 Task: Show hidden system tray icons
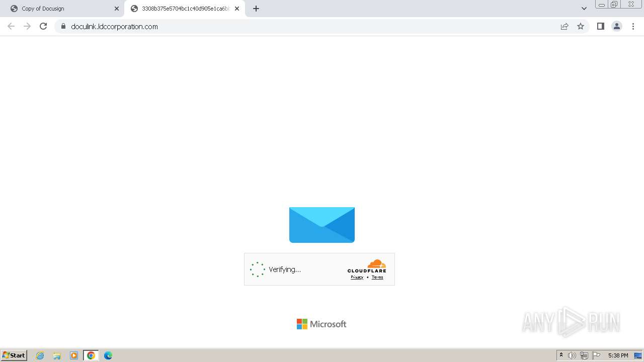[561, 355]
